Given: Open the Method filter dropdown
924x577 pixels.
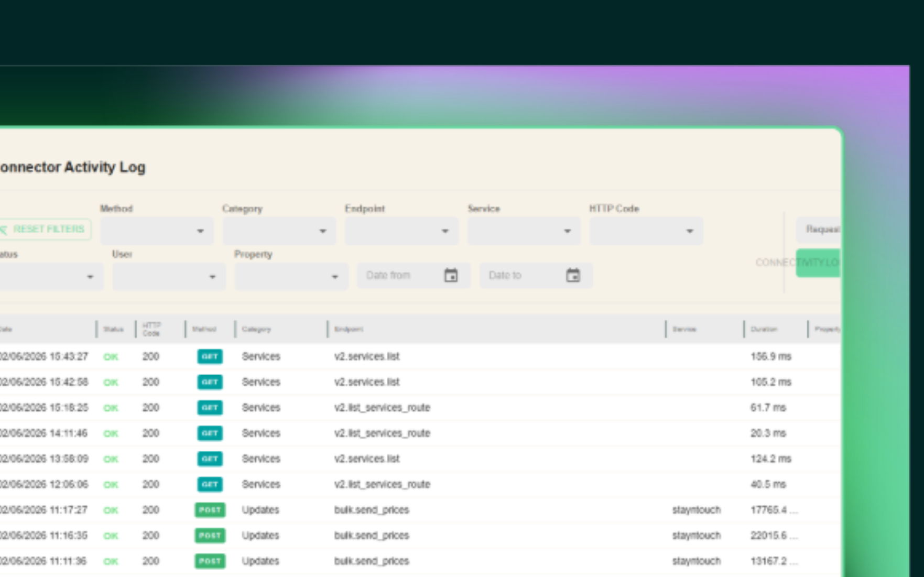Looking at the screenshot, I should (x=157, y=231).
